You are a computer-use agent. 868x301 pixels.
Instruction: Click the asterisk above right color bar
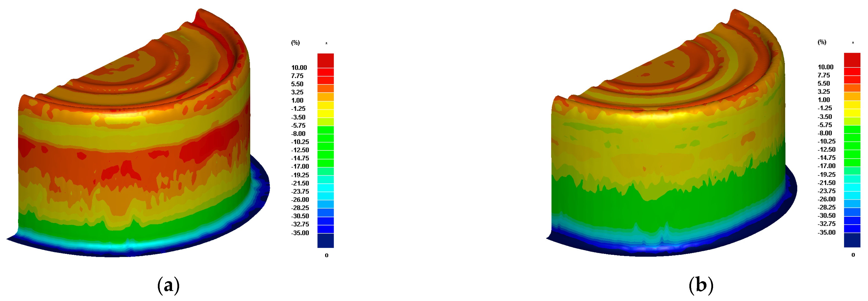853,43
